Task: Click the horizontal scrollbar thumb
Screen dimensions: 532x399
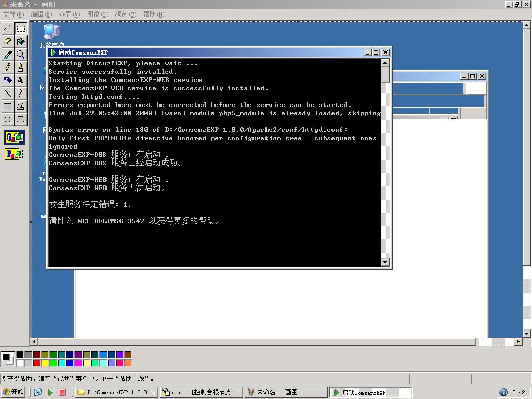Action: [257, 342]
